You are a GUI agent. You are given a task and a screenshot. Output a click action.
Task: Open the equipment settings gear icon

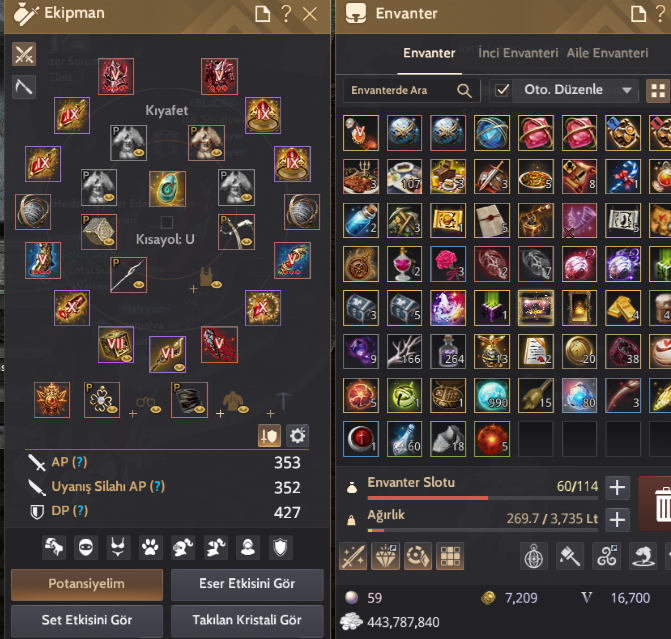click(297, 436)
